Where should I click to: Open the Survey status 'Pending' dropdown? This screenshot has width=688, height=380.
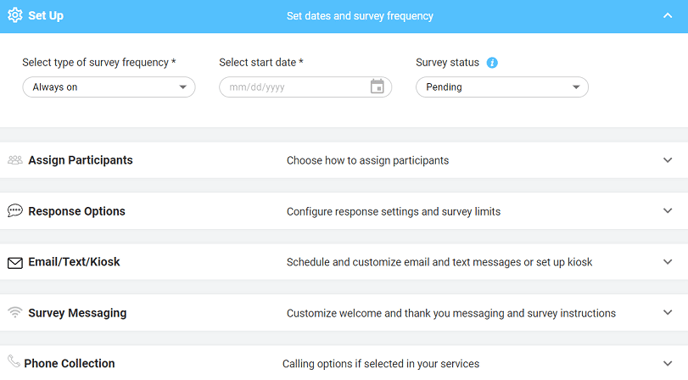click(x=502, y=87)
